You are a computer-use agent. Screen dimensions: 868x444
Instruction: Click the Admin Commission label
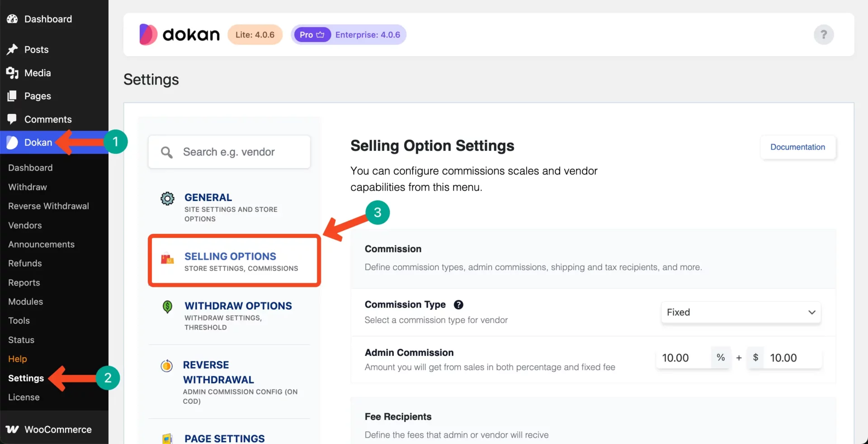pyautogui.click(x=409, y=352)
